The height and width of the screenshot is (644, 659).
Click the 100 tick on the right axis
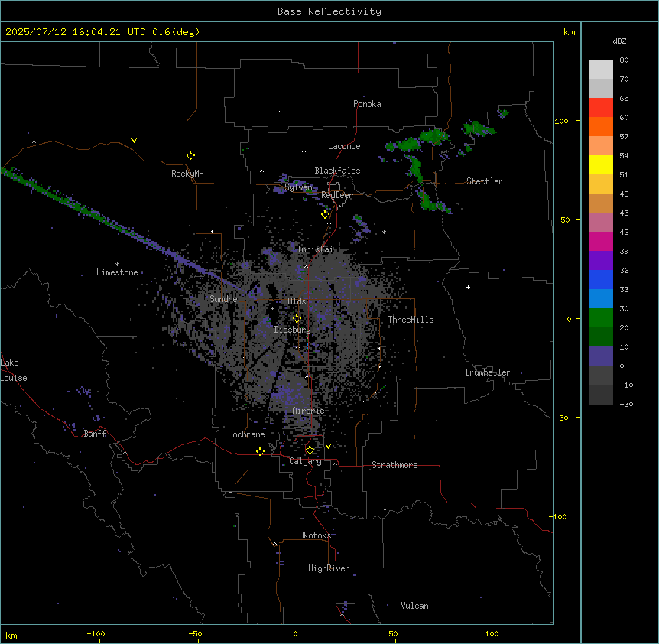tap(561, 121)
